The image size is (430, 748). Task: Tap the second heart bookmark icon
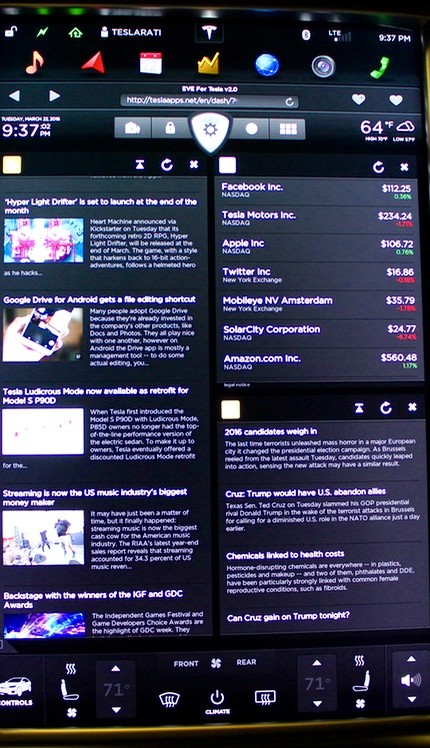pos(396,100)
